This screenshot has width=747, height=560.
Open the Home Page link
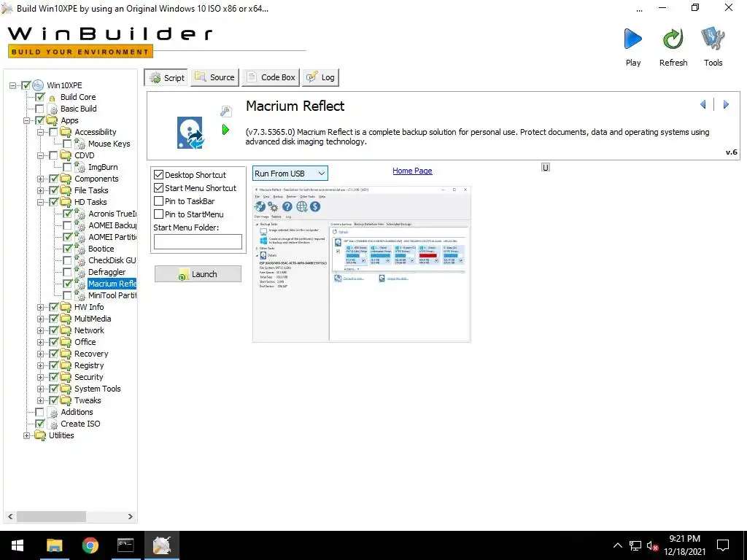(412, 171)
